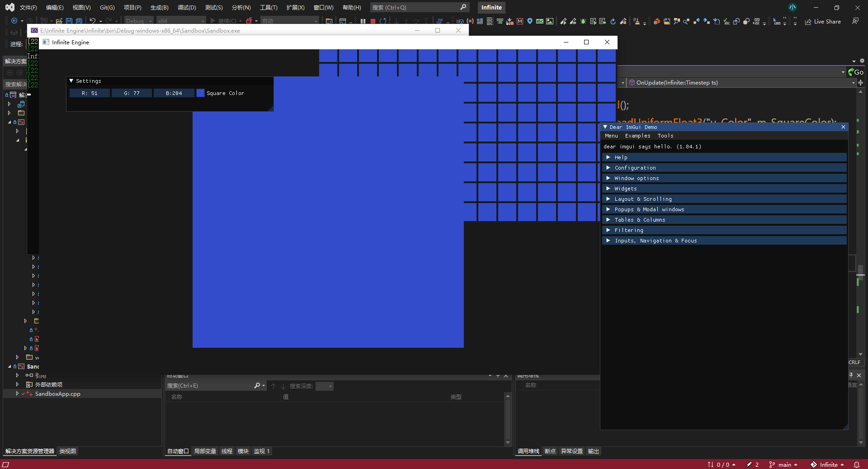Click the Square Color swatch

pyautogui.click(x=200, y=93)
